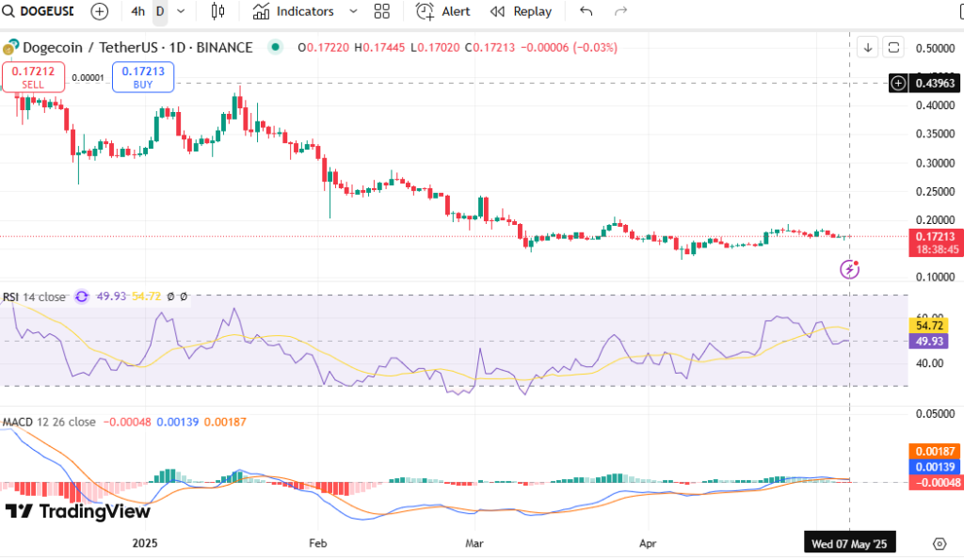Open the Indicators dialog
Viewport: 964px width, 560px height.
click(x=294, y=11)
